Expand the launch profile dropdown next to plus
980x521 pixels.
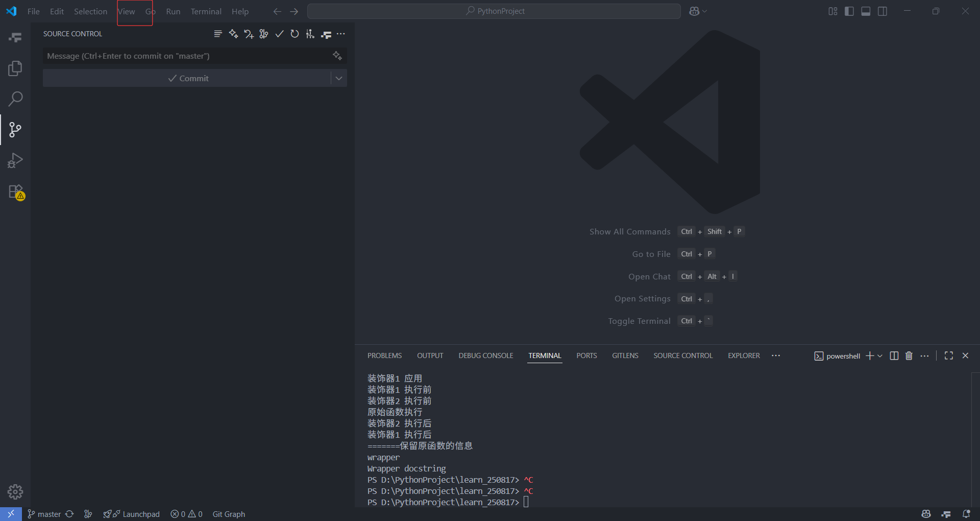pos(880,356)
